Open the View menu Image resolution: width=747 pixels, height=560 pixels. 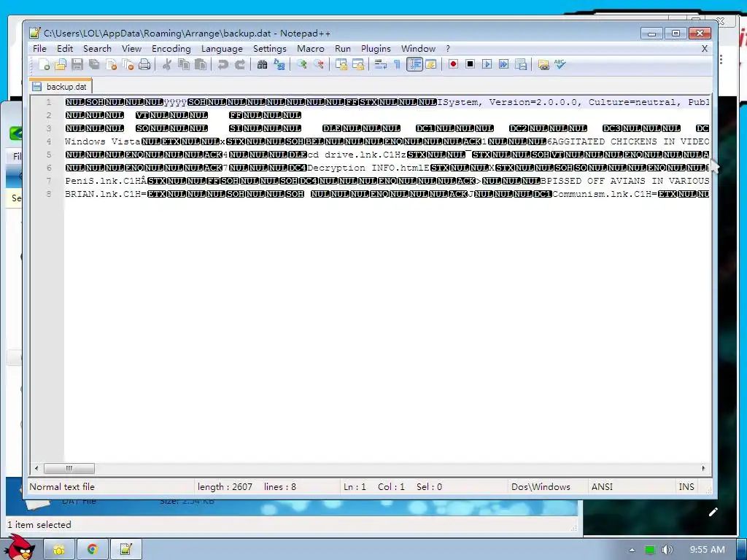point(131,49)
